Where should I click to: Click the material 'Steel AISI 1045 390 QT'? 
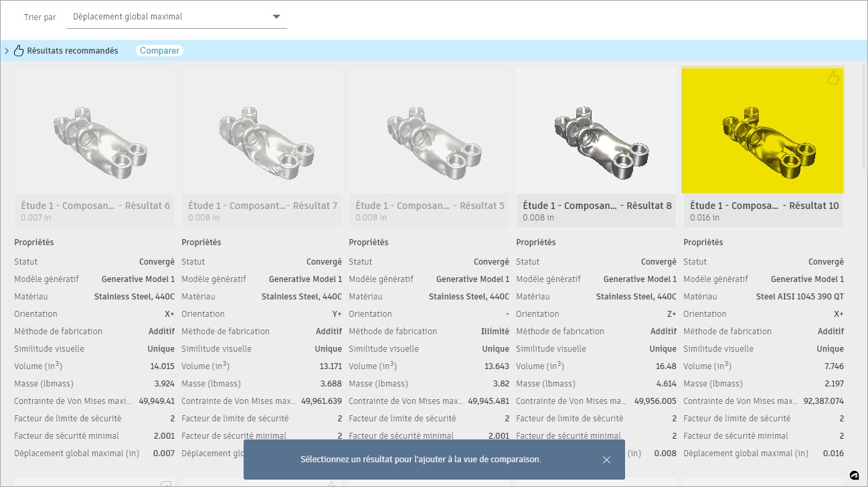point(800,296)
